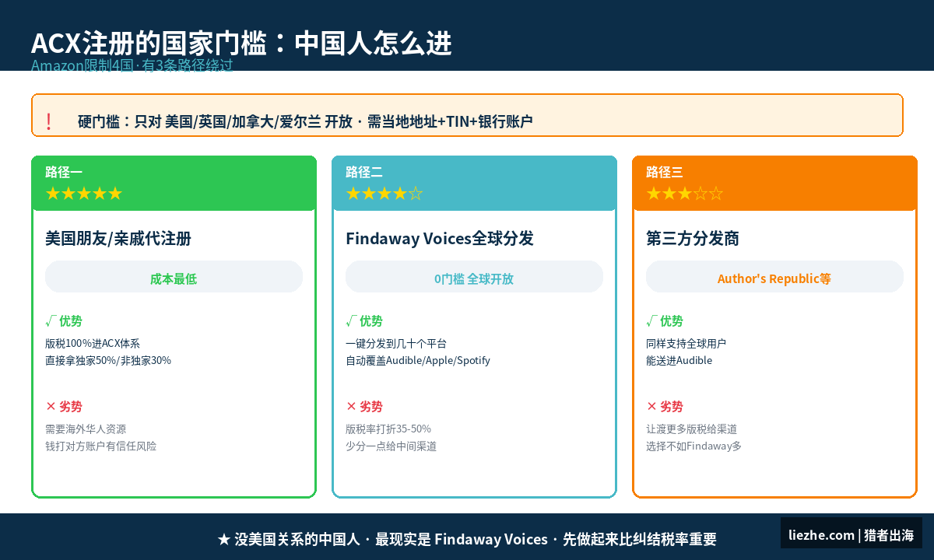Click the five-star rating under 路径一

84,194
